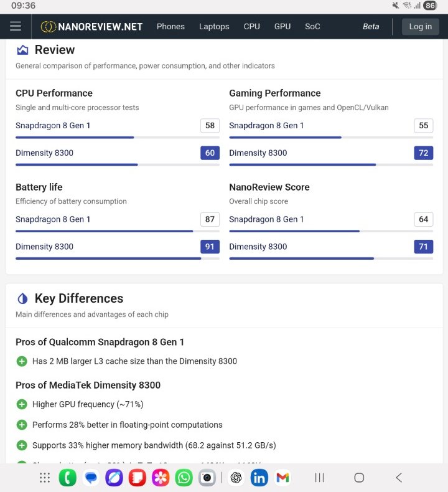
Task: Open Snapdragon 8 Gen 1 link under CPU Performance
Action: tap(53, 126)
